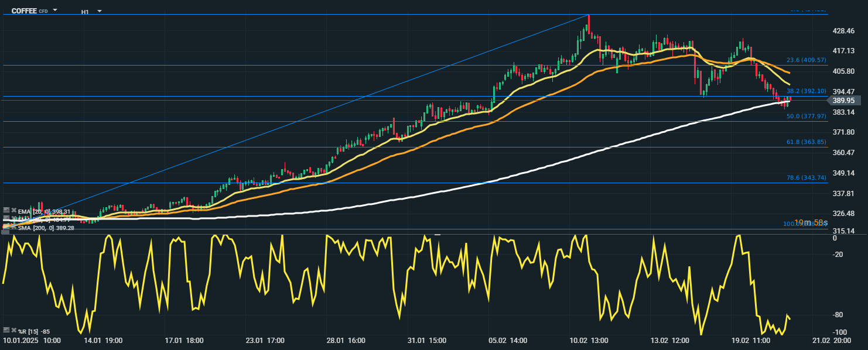Select the 23.6 (409.57) Fibonacci level label
Image resolution: width=868 pixels, height=350 pixels.
click(x=806, y=60)
